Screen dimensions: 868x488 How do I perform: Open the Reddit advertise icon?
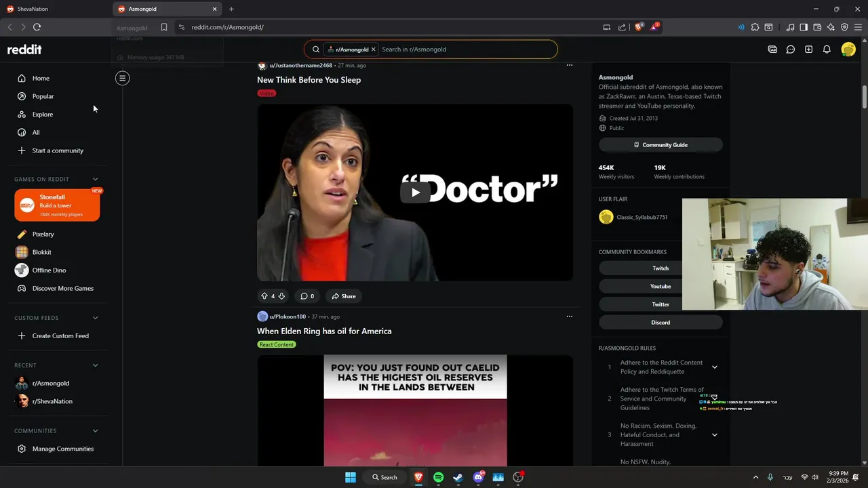pyautogui.click(x=772, y=49)
